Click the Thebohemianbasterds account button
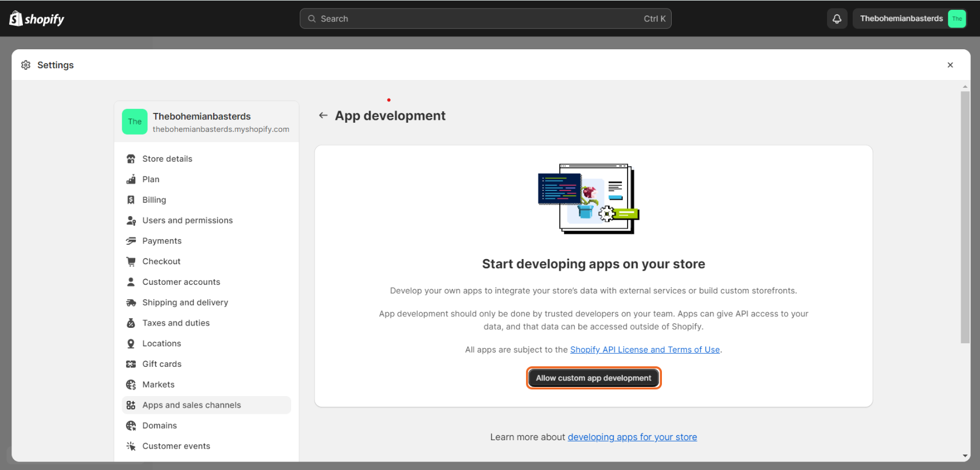The width and height of the screenshot is (980, 470). tap(910, 19)
